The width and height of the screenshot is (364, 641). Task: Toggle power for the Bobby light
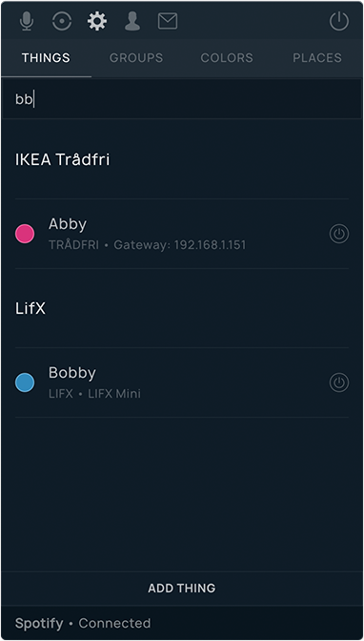pyautogui.click(x=339, y=383)
